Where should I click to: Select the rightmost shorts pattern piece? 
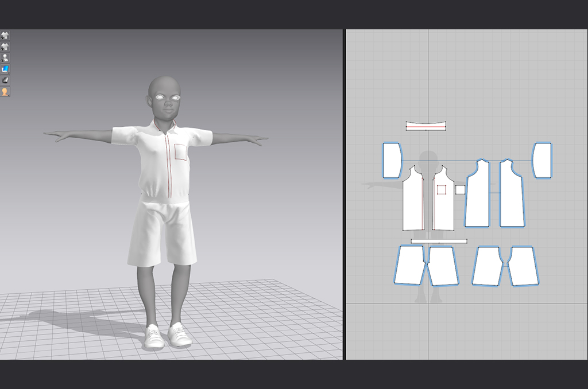523,266
